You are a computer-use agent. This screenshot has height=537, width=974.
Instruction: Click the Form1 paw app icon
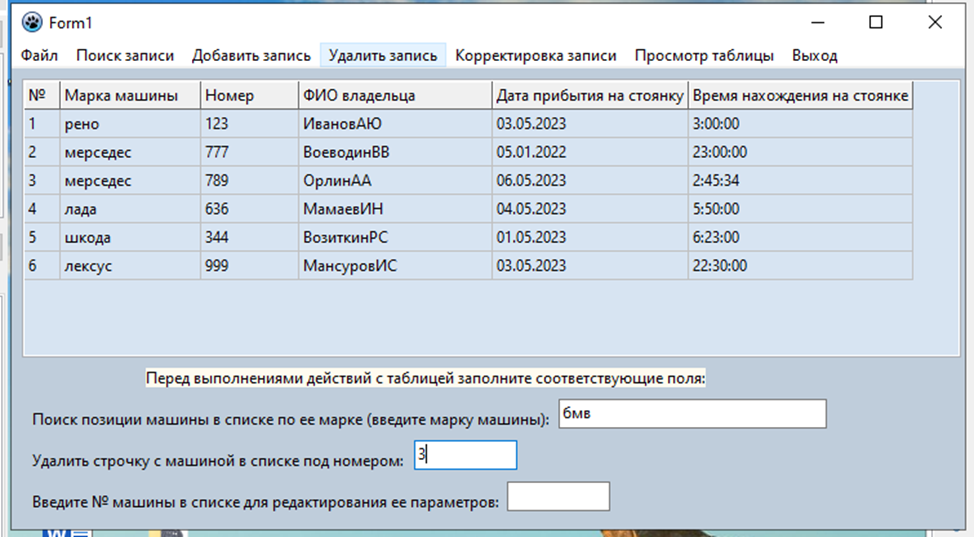33,22
